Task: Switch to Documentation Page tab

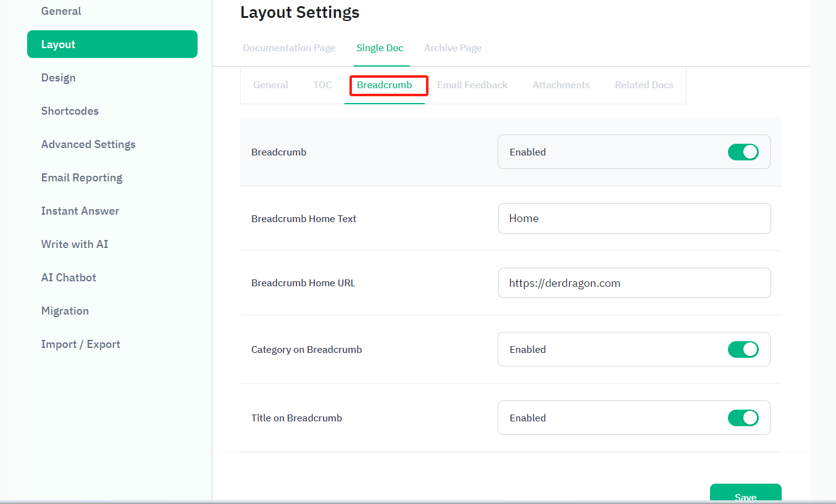Action: coord(289,48)
